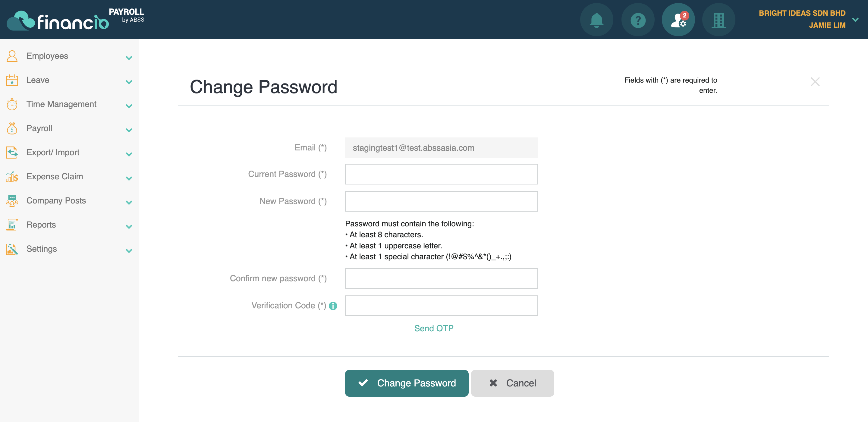This screenshot has height=422, width=868.
Task: Expand the Leave menu chevron
Action: pyautogui.click(x=129, y=82)
